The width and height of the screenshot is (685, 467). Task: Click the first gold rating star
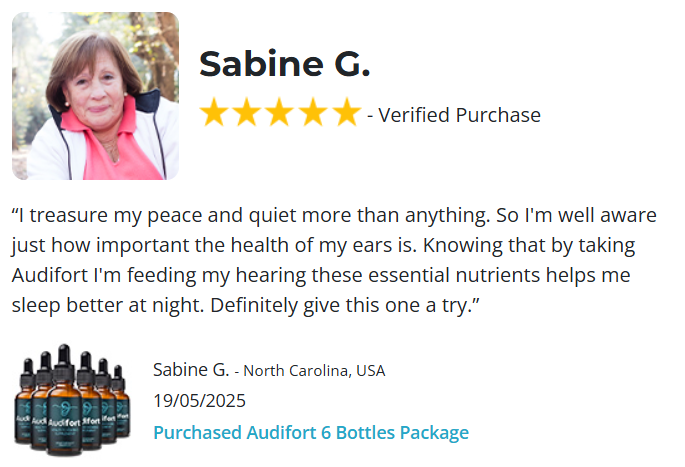214,113
